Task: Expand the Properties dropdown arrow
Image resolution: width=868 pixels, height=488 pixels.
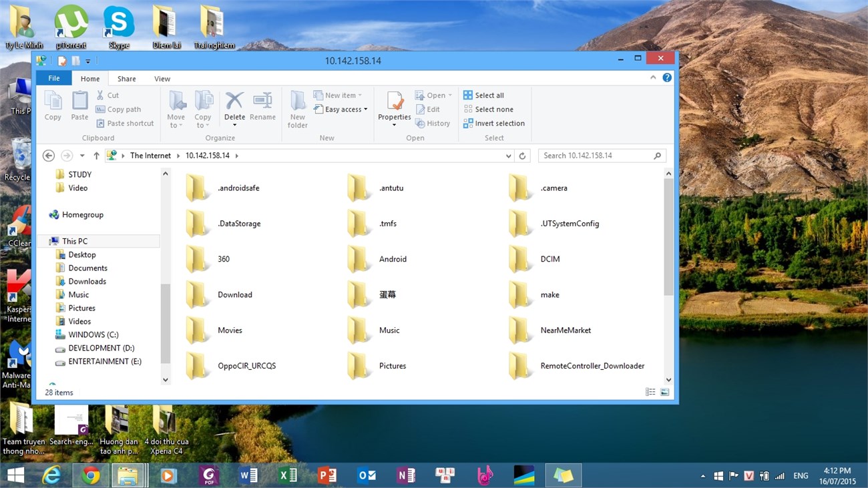Action: pos(394,125)
